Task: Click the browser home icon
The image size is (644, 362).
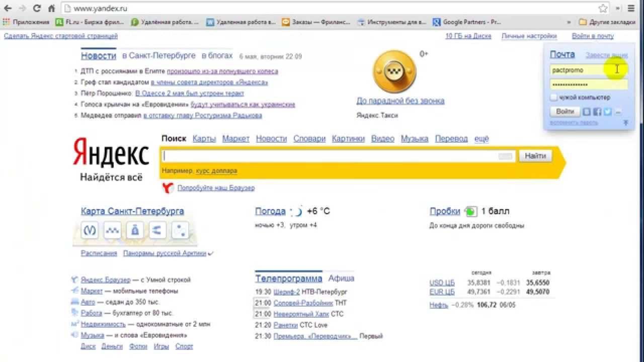Action: [x=51, y=8]
